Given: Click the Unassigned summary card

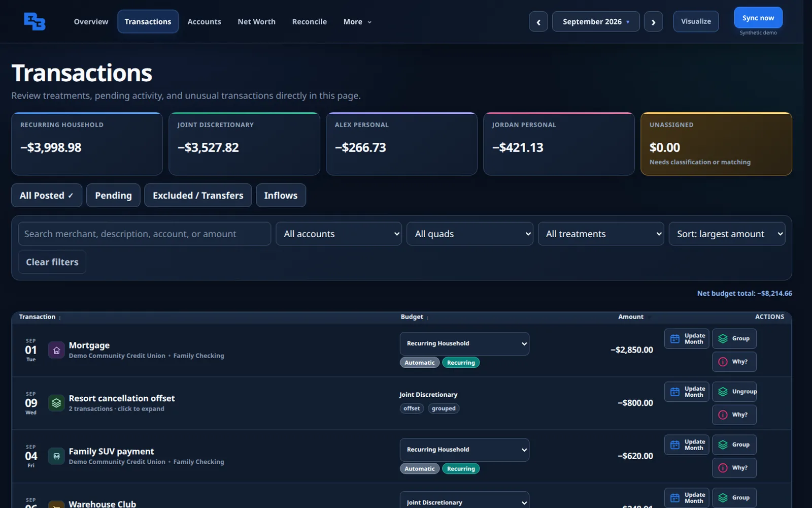Looking at the screenshot, I should [x=716, y=144].
